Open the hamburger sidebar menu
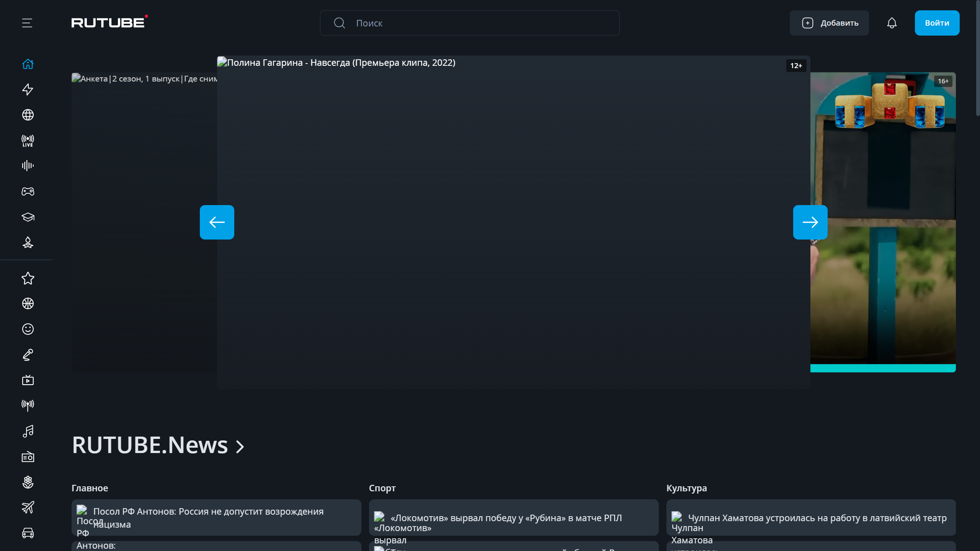Screen dimensions: 980x551 click(27, 23)
